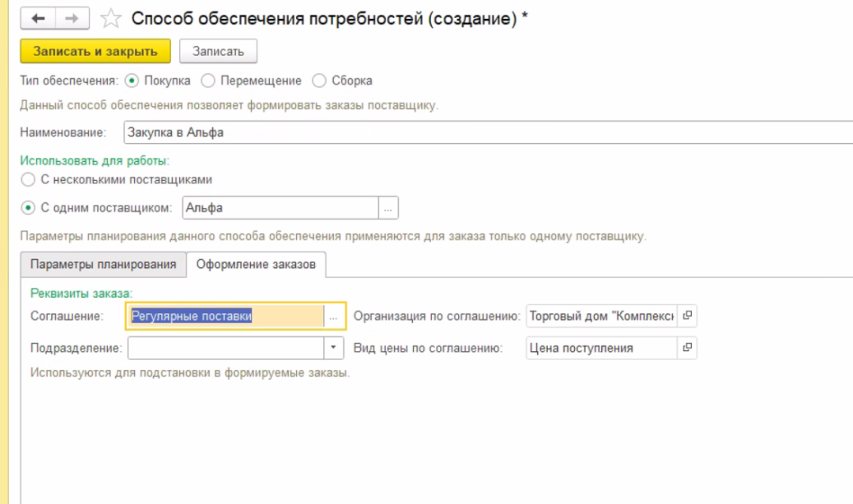Image resolution: width=853 pixels, height=504 pixels.
Task: Open supplier selection ellipsis button next to Альфа
Action: tap(388, 208)
